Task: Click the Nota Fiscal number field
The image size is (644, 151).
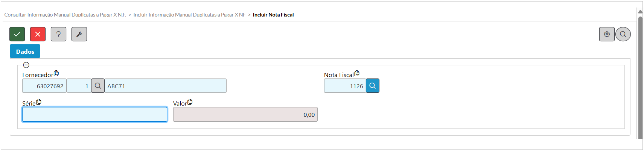Action: tap(345, 86)
